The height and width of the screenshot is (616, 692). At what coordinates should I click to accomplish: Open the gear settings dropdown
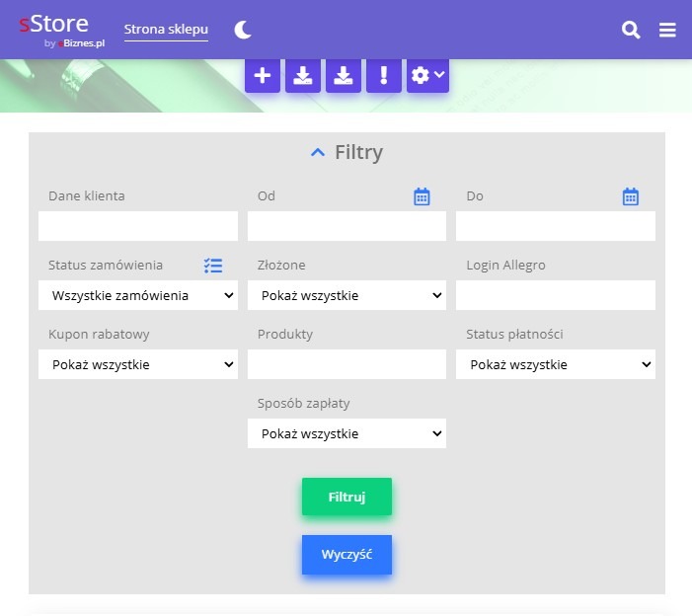pos(427,76)
